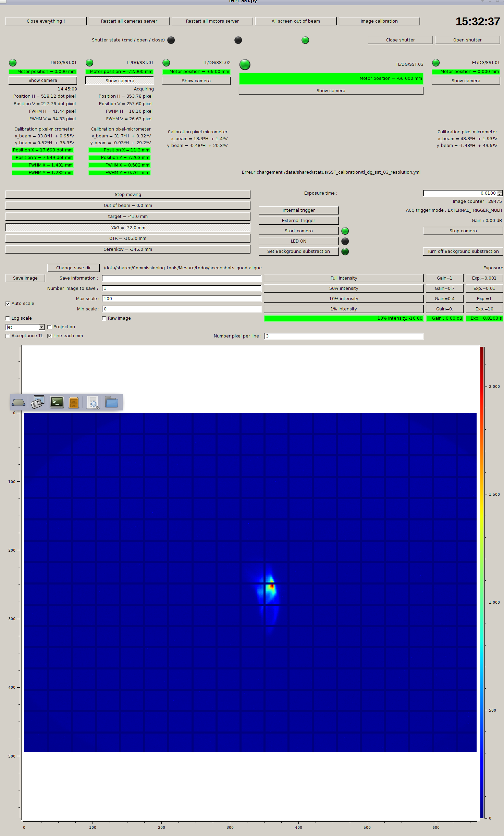Click the large green LED for TL/DG/SST.03

245,64
